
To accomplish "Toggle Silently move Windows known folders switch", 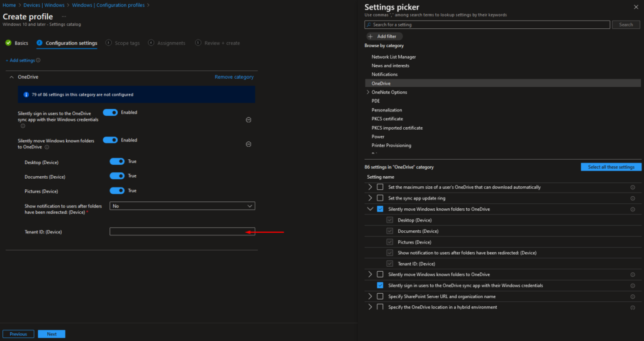I will (x=110, y=140).
